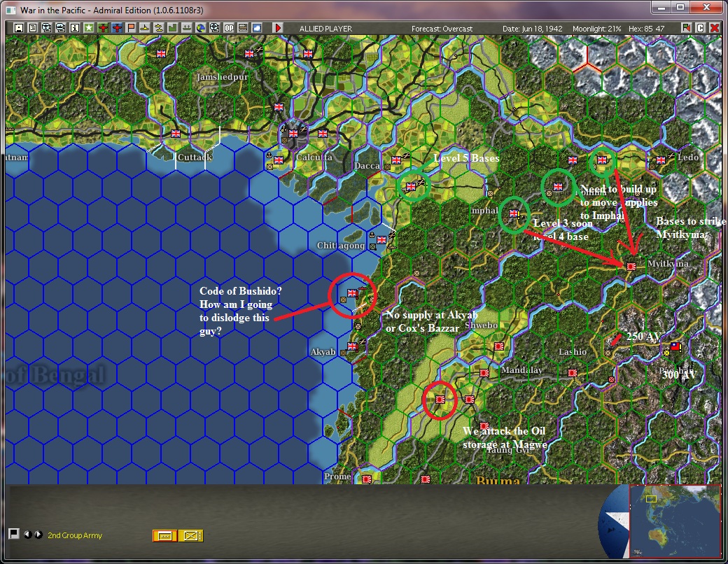Select the British unit at Ledo
The width and height of the screenshot is (728, 564).
(661, 160)
